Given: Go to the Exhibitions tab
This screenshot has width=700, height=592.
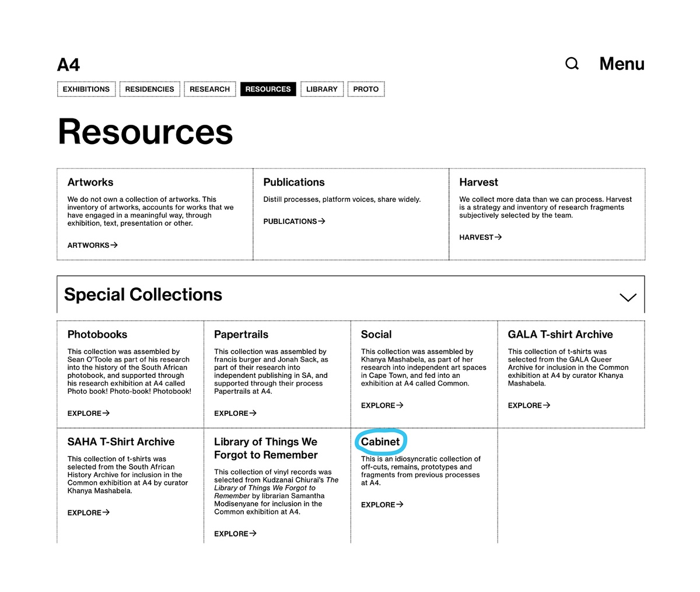Looking at the screenshot, I should pos(86,89).
